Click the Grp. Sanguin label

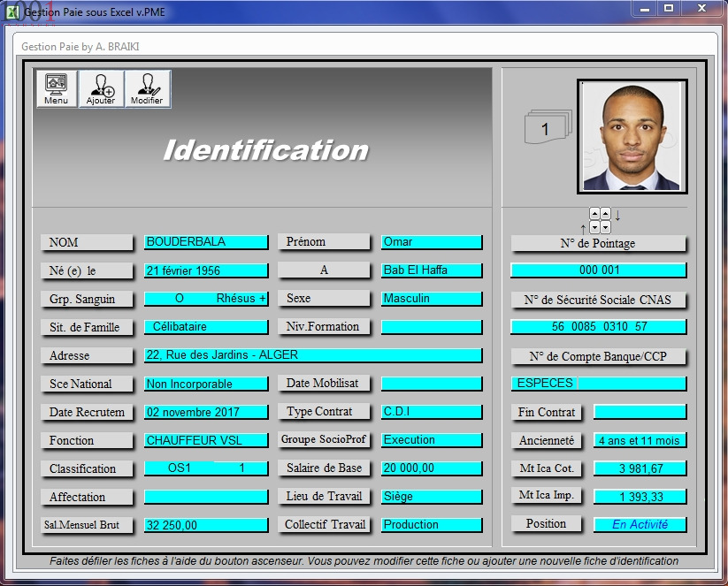point(87,299)
